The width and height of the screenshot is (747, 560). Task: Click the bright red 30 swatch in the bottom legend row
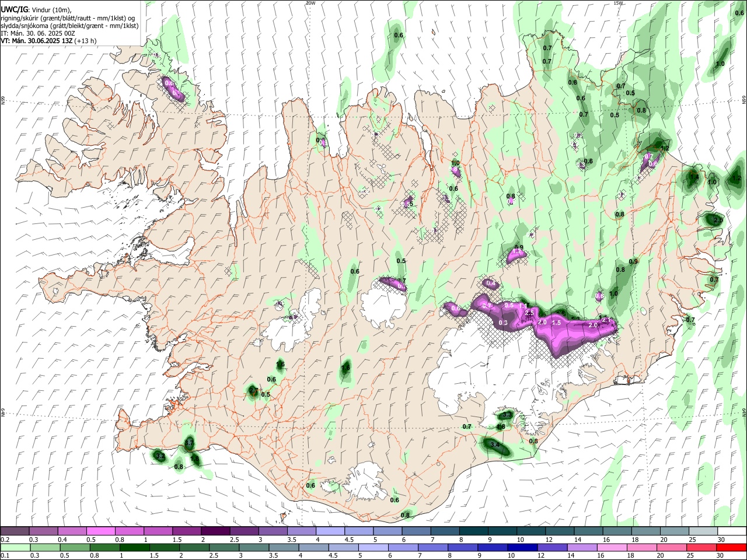click(731, 547)
